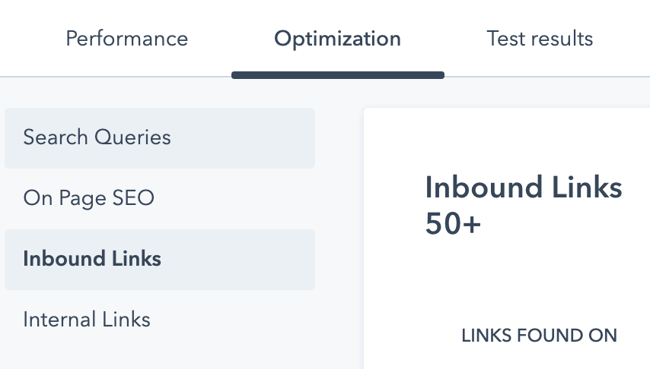
Task: Click the white Inbound Links card panel
Action: click(507, 238)
